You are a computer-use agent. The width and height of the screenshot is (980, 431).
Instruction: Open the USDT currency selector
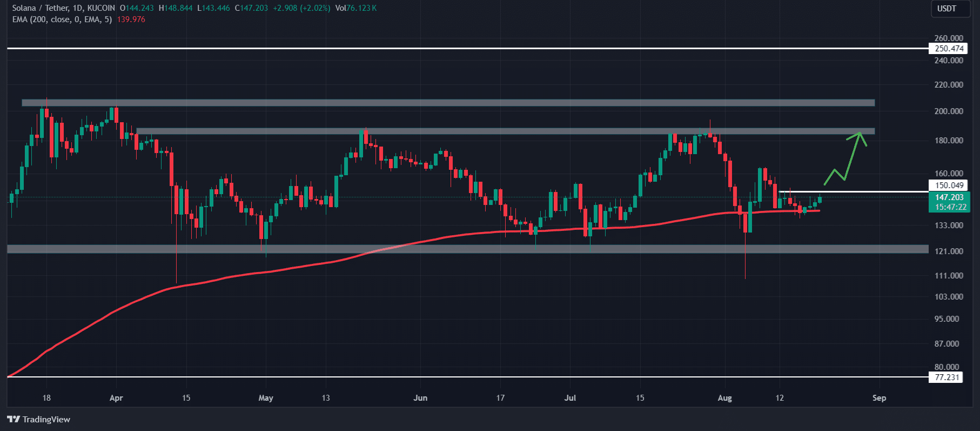pyautogui.click(x=950, y=9)
